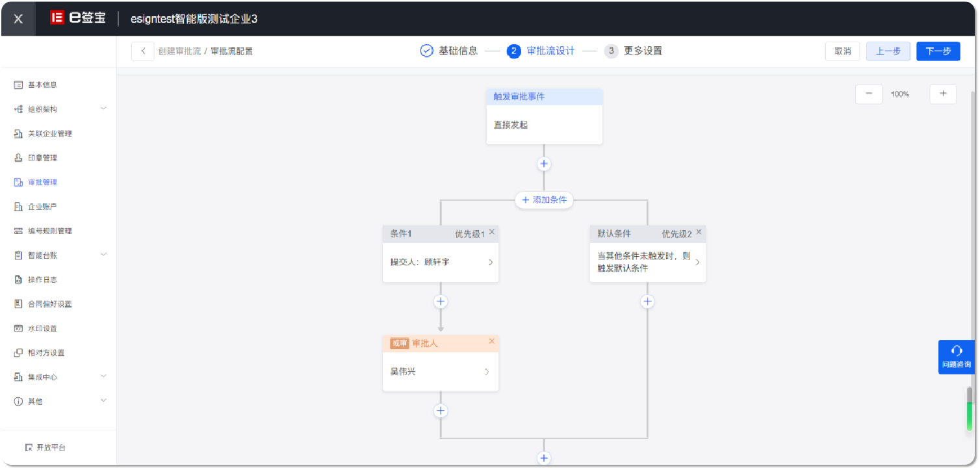This screenshot has height=470, width=980.
Task: Select step 2 审批流设计
Action: [541, 51]
